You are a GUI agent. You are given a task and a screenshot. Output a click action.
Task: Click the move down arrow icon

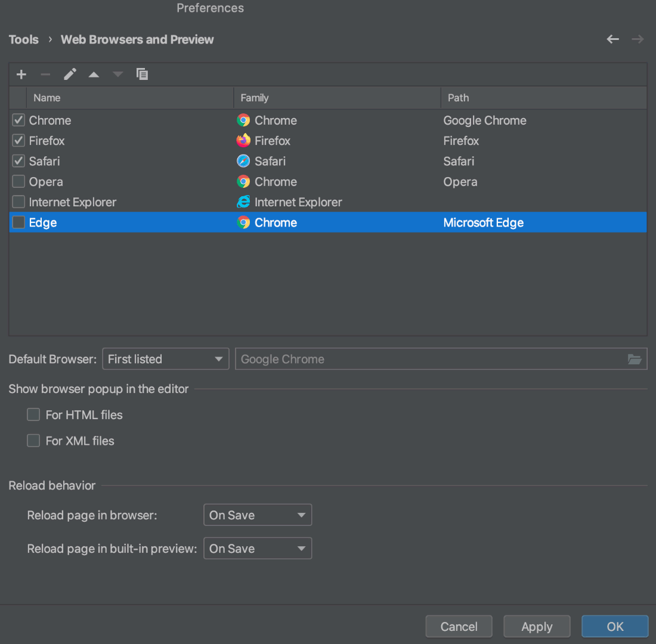(x=117, y=74)
